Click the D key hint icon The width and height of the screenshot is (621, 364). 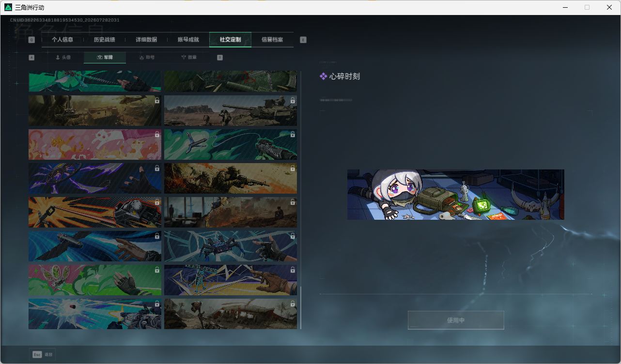coord(220,58)
